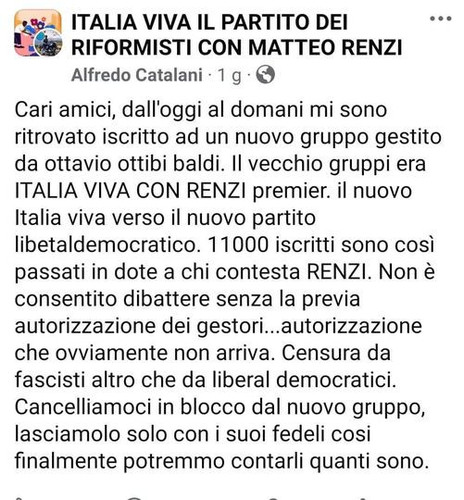
Task: Open the author's round profile picture
Action: click(49, 43)
